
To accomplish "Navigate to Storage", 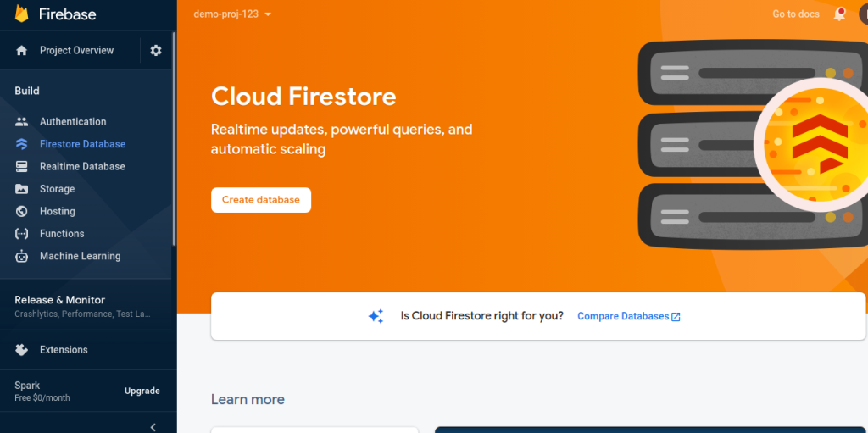I will click(57, 189).
